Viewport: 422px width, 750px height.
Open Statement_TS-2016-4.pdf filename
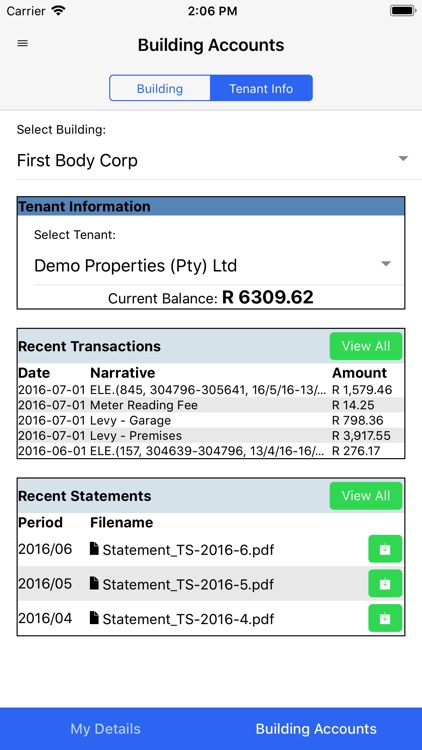coord(188,619)
